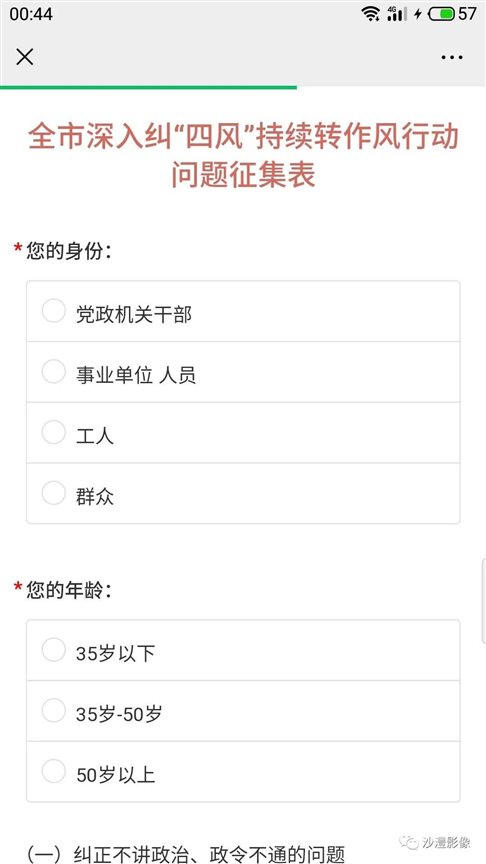Tap the 4G signal strength icon

click(397, 13)
